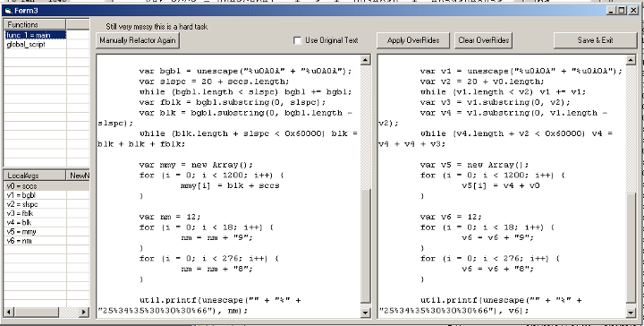Click the Apply OverRides button

(413, 40)
